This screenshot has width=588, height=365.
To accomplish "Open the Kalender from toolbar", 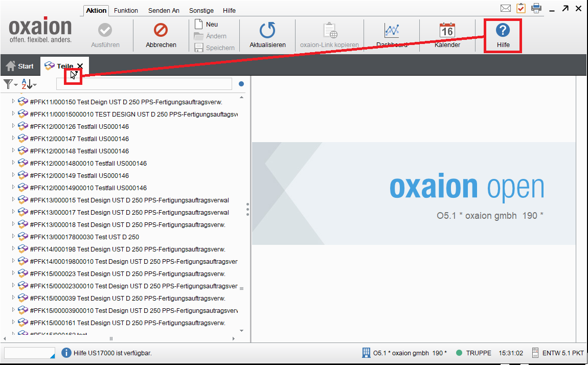I will pos(447,31).
